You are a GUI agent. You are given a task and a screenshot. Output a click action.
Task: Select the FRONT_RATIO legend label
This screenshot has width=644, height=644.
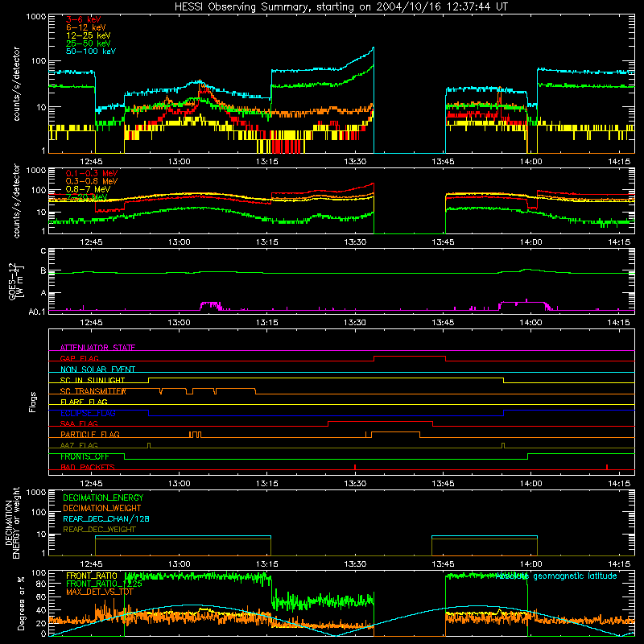coord(92,576)
